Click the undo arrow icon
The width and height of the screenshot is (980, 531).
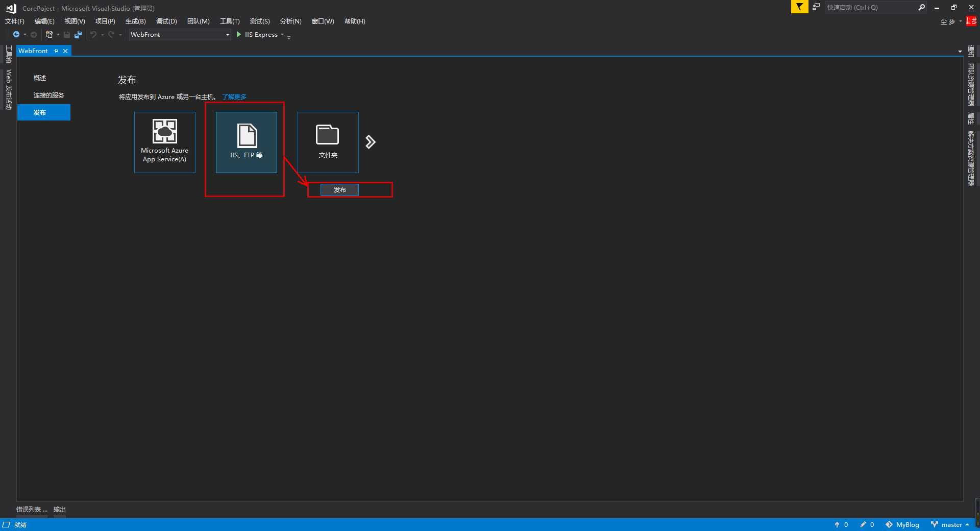click(93, 35)
